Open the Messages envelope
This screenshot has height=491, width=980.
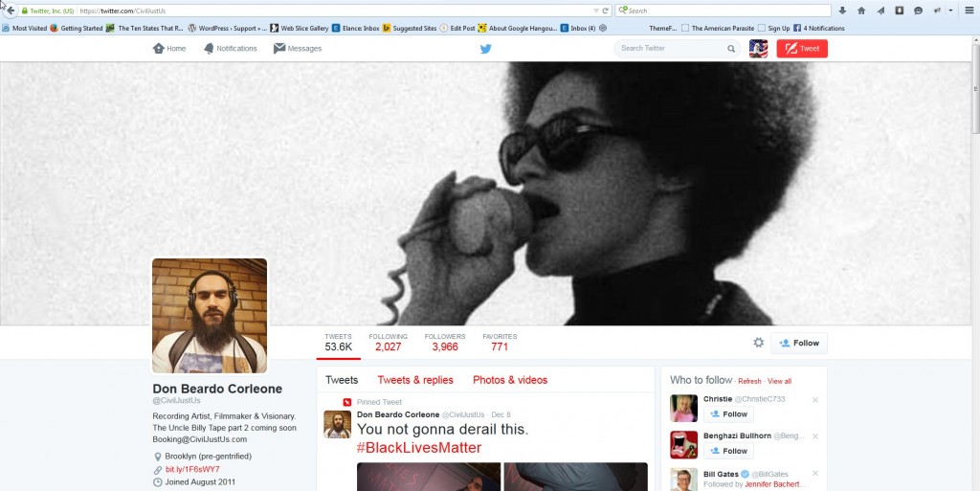pyautogui.click(x=298, y=49)
